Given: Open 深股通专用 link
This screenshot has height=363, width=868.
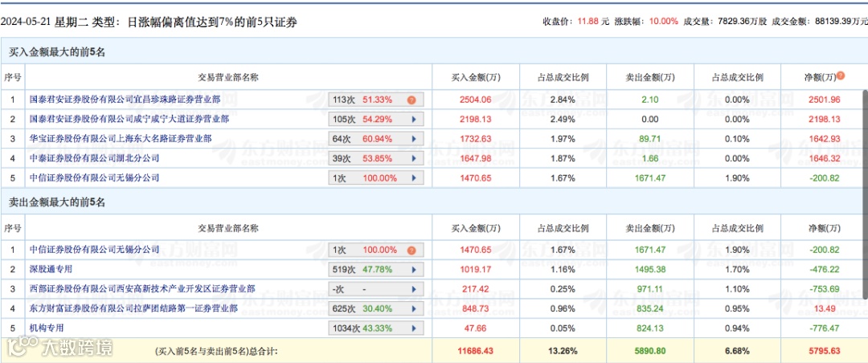Looking at the screenshot, I should pyautogui.click(x=51, y=270).
